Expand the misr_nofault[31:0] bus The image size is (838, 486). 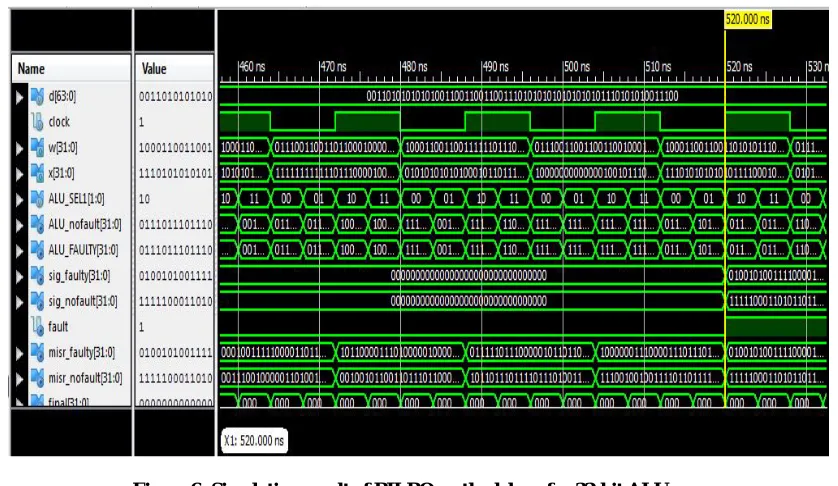tap(20, 380)
